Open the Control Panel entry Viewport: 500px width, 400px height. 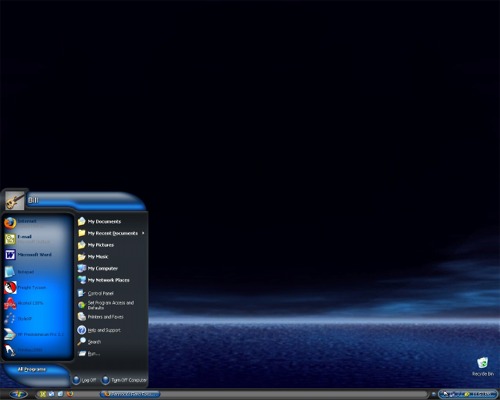111,293
